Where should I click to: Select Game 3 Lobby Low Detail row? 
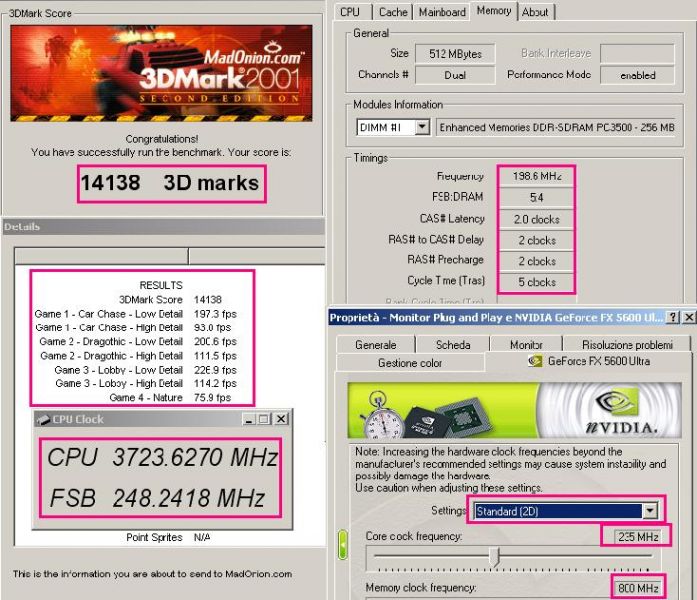[x=145, y=370]
